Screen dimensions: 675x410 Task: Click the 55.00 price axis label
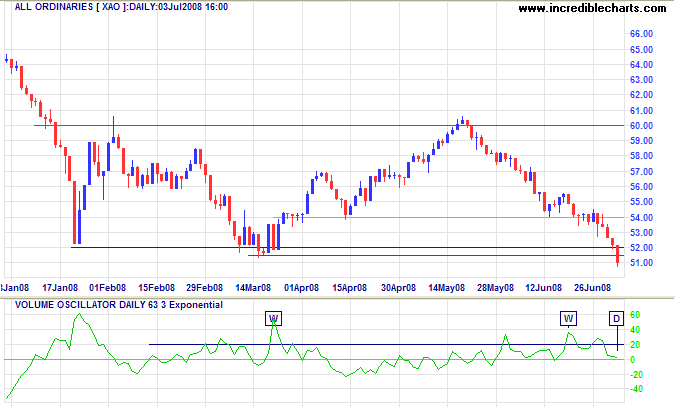coord(641,202)
